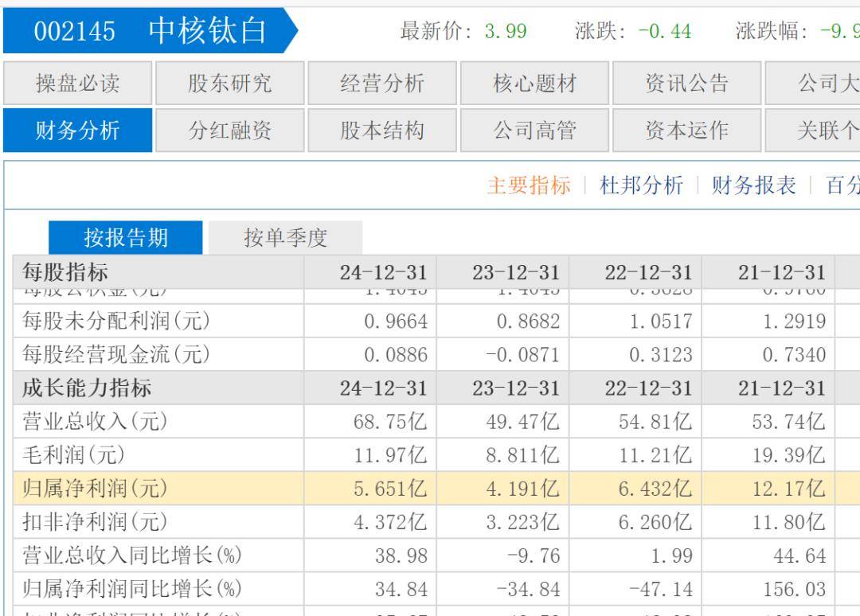The image size is (860, 616).
Task: Click the 11.80亿 value
Action: (788, 522)
